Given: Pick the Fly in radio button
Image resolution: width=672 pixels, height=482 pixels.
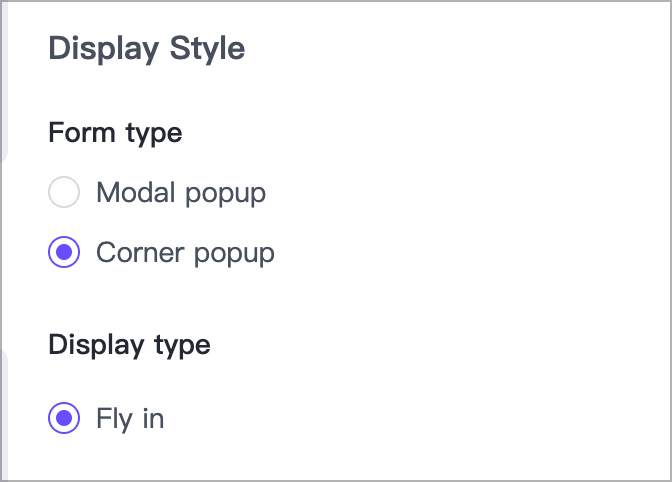Looking at the screenshot, I should pos(64,418).
